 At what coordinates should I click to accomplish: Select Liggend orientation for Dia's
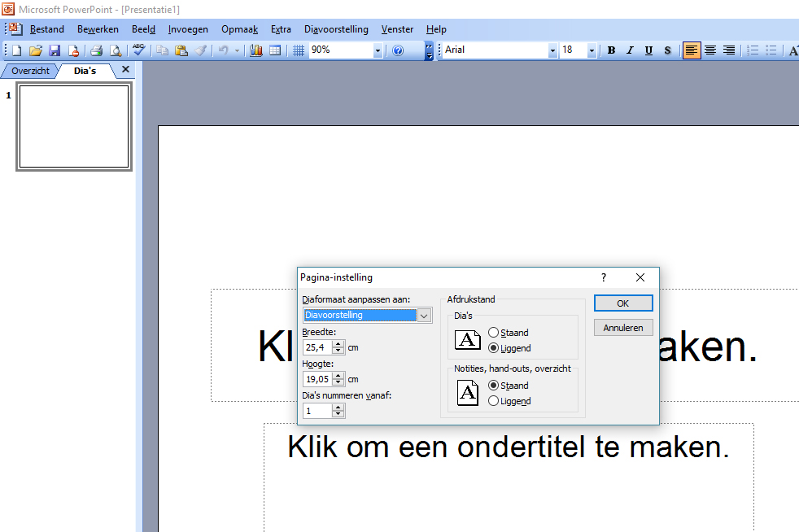[493, 348]
